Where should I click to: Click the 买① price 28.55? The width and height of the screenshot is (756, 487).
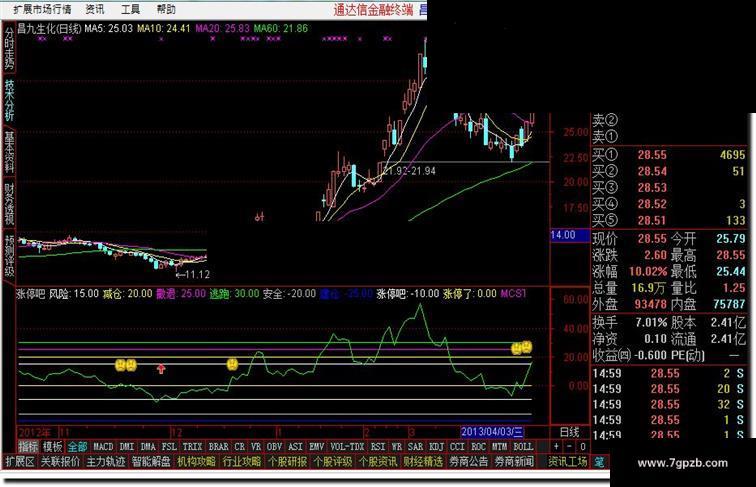(x=652, y=155)
